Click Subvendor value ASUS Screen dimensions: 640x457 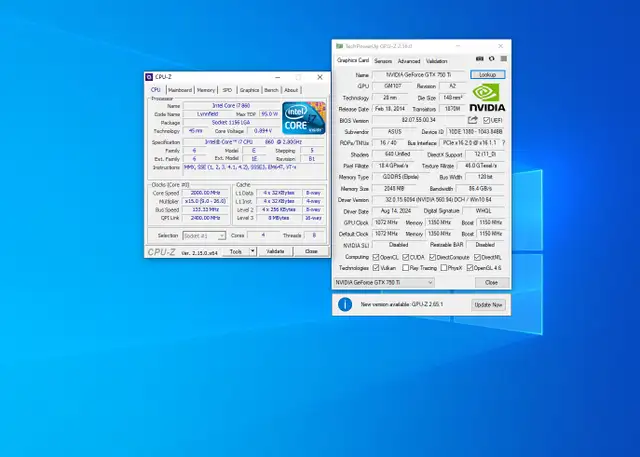click(394, 132)
